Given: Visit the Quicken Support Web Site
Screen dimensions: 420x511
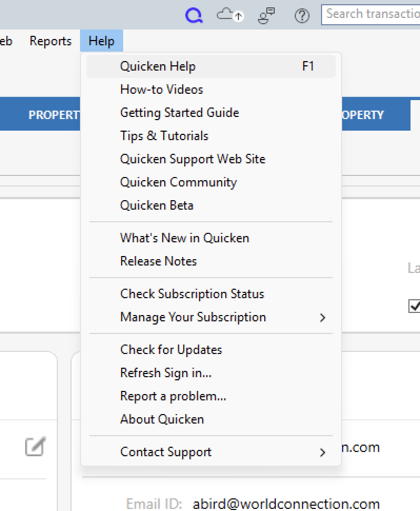Looking at the screenshot, I should point(193,159).
